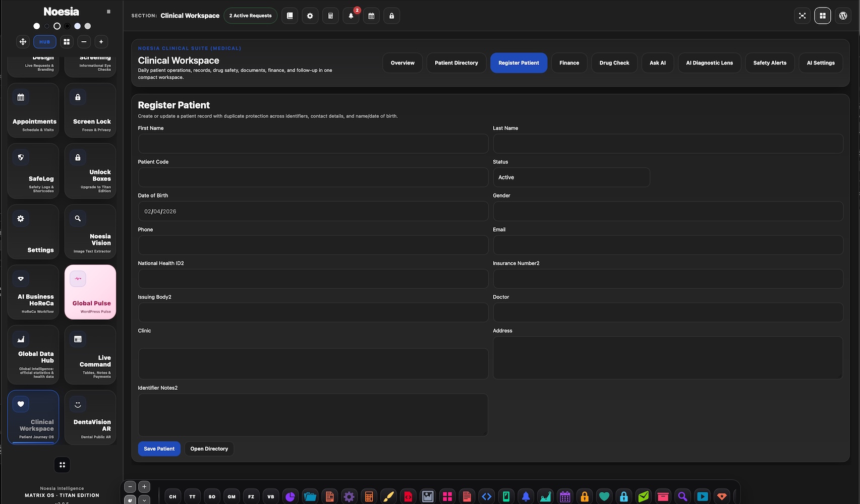860x504 pixels.
Task: Click the yellow paintbrush dock icon
Action: click(388, 497)
